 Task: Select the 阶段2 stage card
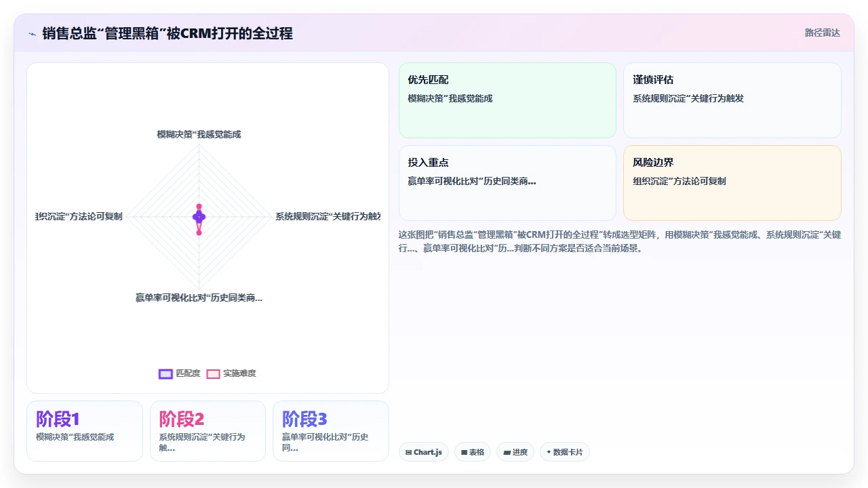208,431
